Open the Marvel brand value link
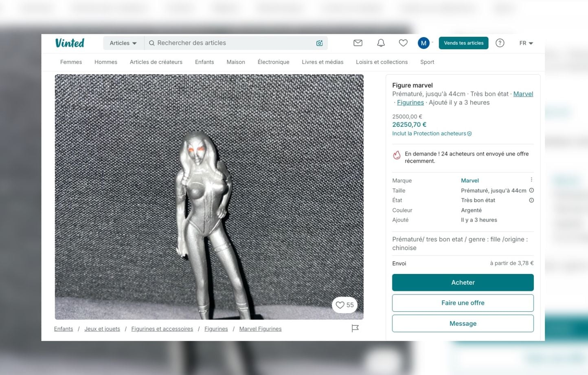588x375 pixels. (470, 181)
